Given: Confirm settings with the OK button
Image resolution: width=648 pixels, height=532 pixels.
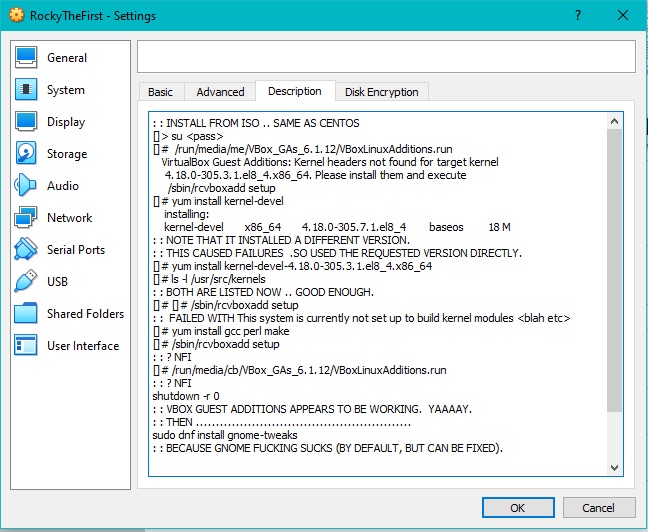Looking at the screenshot, I should [518, 508].
